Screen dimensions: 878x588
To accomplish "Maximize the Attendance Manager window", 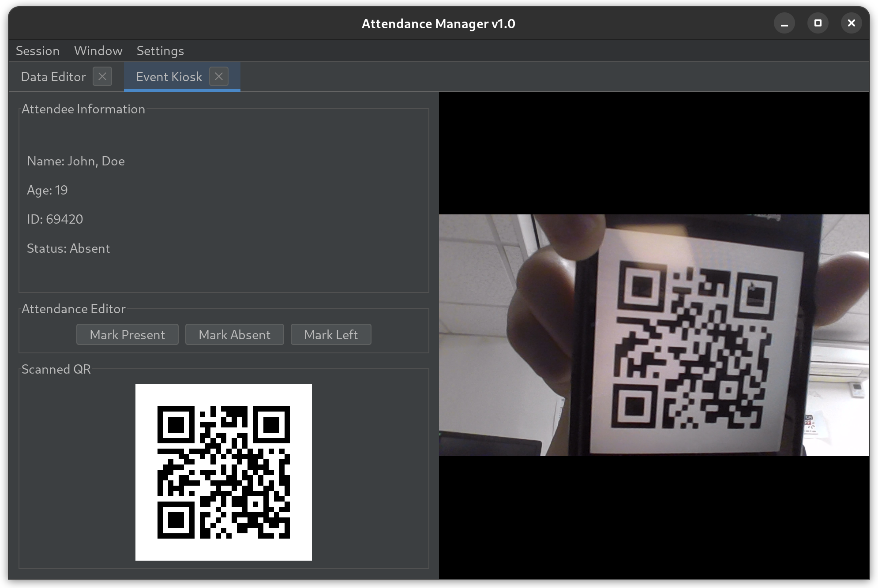I will click(x=818, y=23).
